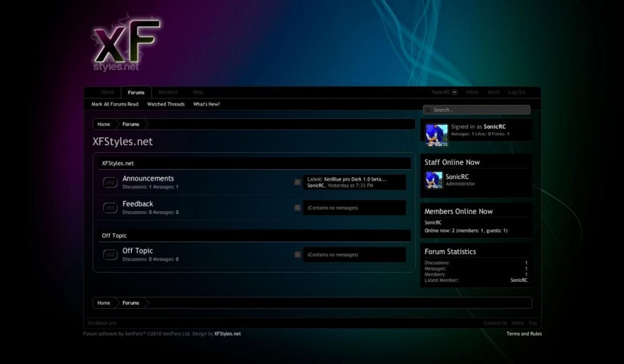Click Forums in the breadcrumb below the forum list

131,303
